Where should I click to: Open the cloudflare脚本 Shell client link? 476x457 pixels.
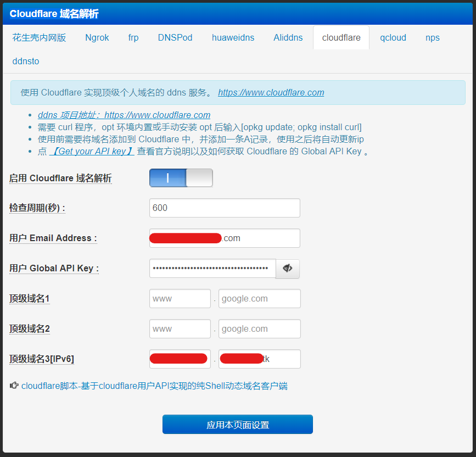[x=154, y=386]
